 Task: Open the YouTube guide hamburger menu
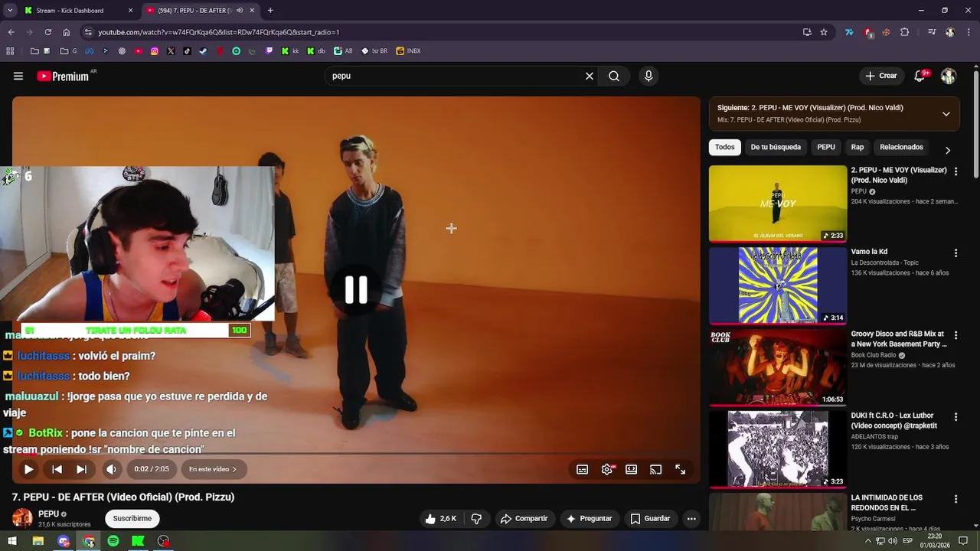[x=18, y=76]
